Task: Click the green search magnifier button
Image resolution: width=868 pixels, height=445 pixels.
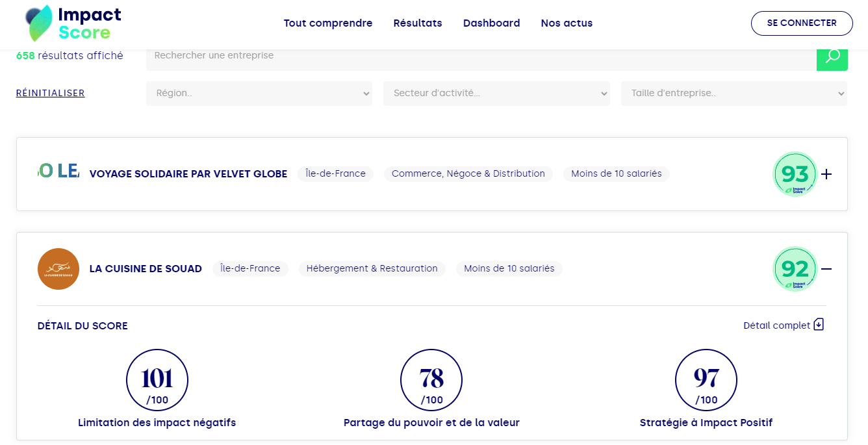Action: 832,57
